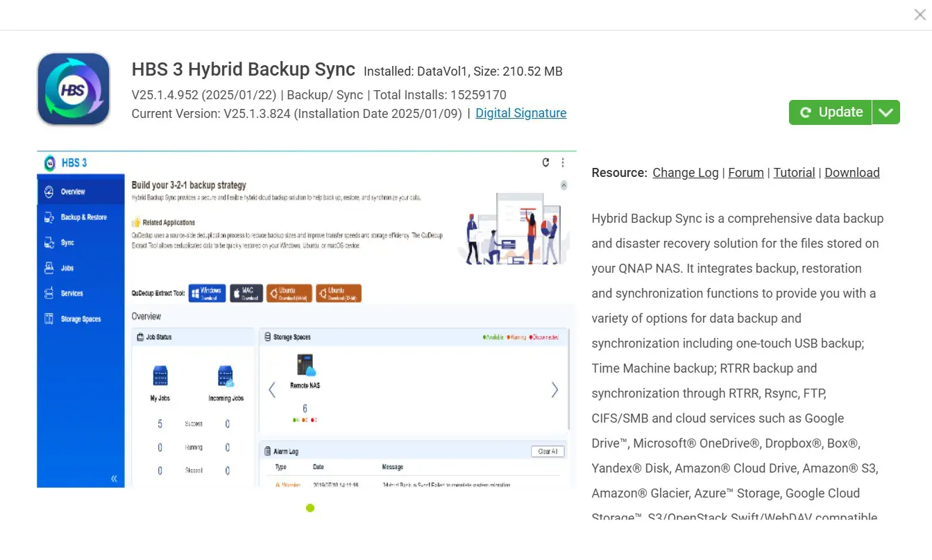Select Overview in the HBS 3 sidebar
The image size is (932, 560).
point(72,191)
